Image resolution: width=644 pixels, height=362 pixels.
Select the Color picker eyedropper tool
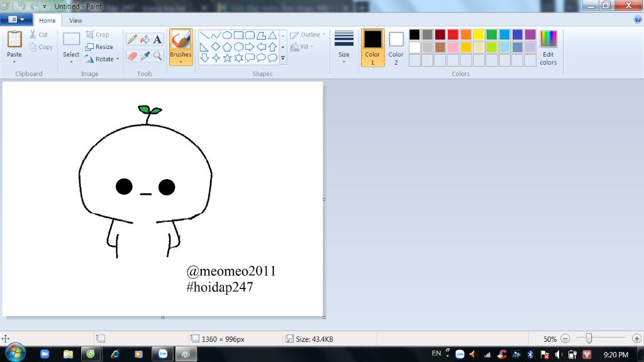pyautogui.click(x=145, y=56)
